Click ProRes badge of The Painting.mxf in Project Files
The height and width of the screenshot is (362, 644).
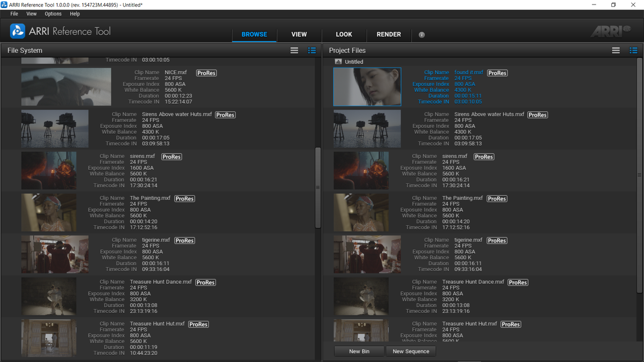click(497, 199)
